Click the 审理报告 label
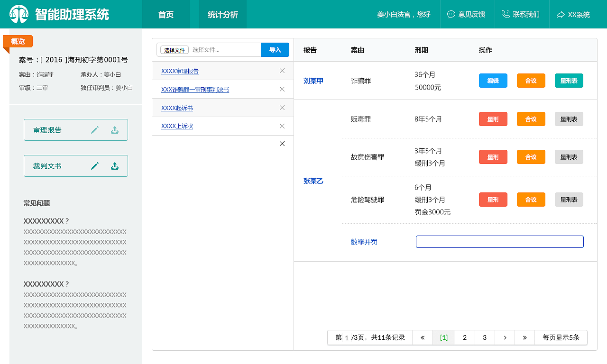The image size is (607, 364). coord(47,130)
